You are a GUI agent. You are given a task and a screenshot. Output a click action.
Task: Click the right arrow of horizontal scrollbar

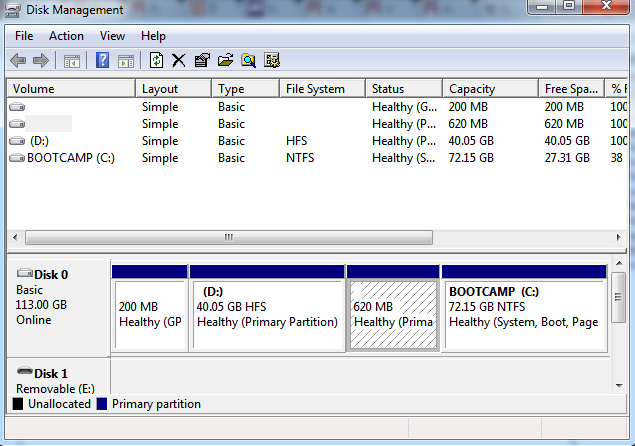coord(618,237)
